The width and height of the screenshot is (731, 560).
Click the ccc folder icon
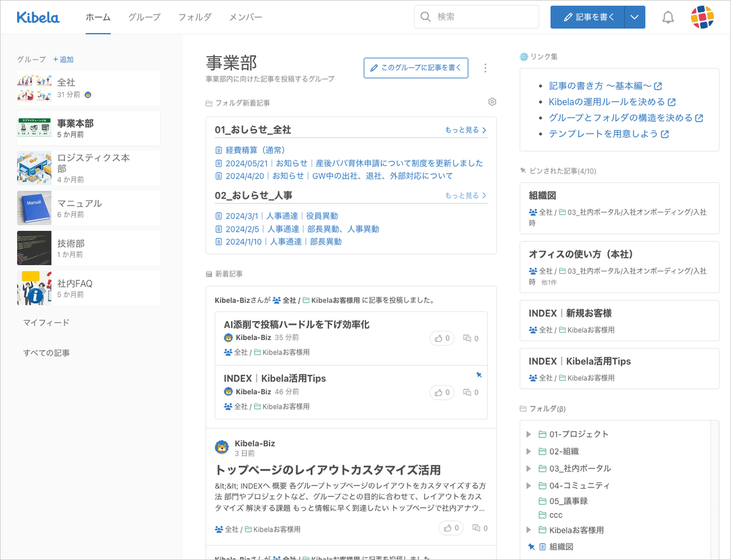pos(542,515)
